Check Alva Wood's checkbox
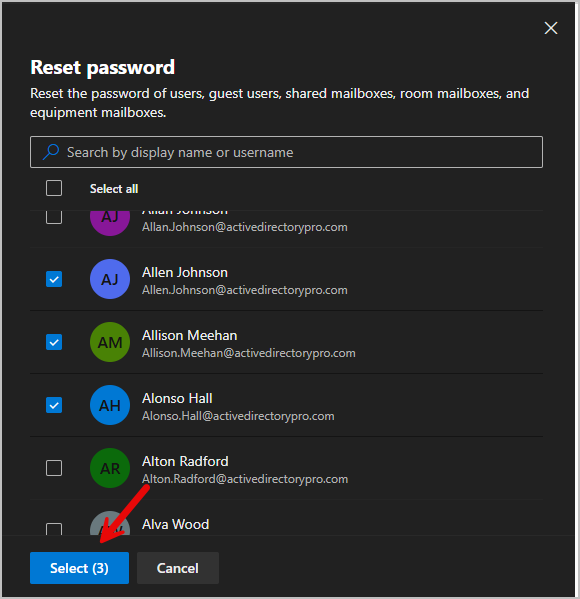This screenshot has width=580, height=599. [x=54, y=529]
